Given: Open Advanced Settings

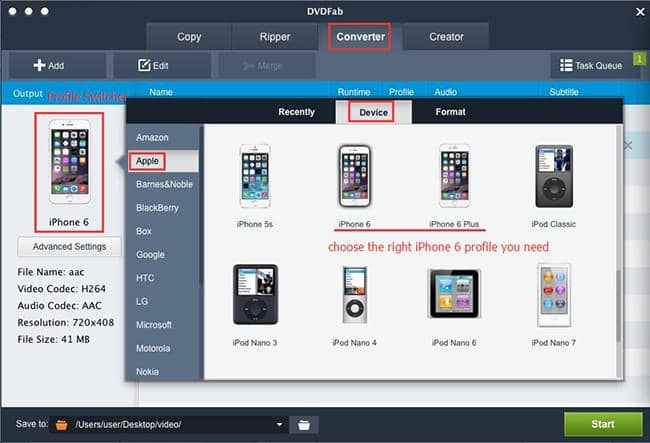Looking at the screenshot, I should tap(70, 247).
